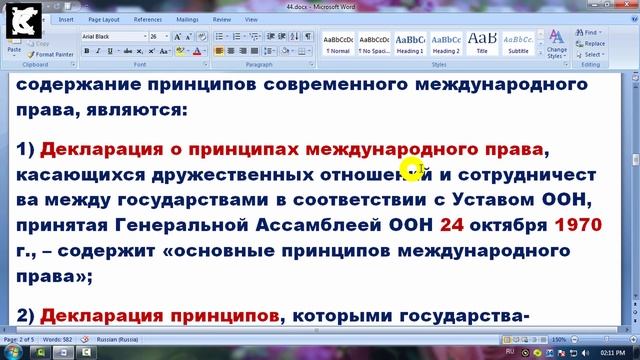Apply the Heading 1 style
This screenshot has height=360, width=640.
pyautogui.click(x=410, y=44)
